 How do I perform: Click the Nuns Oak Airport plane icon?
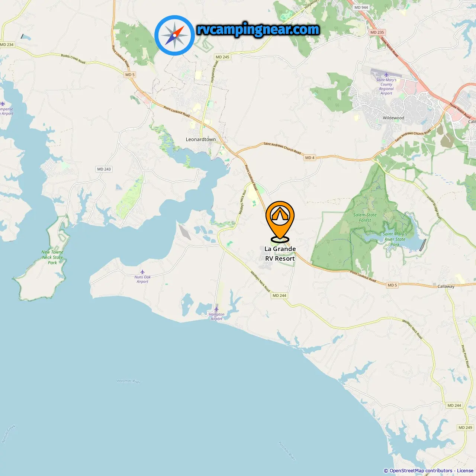tap(142, 272)
